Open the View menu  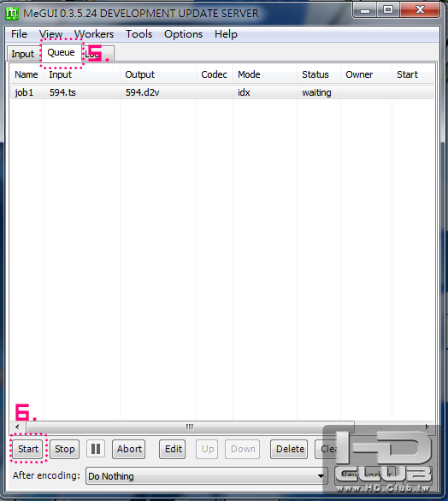point(50,34)
